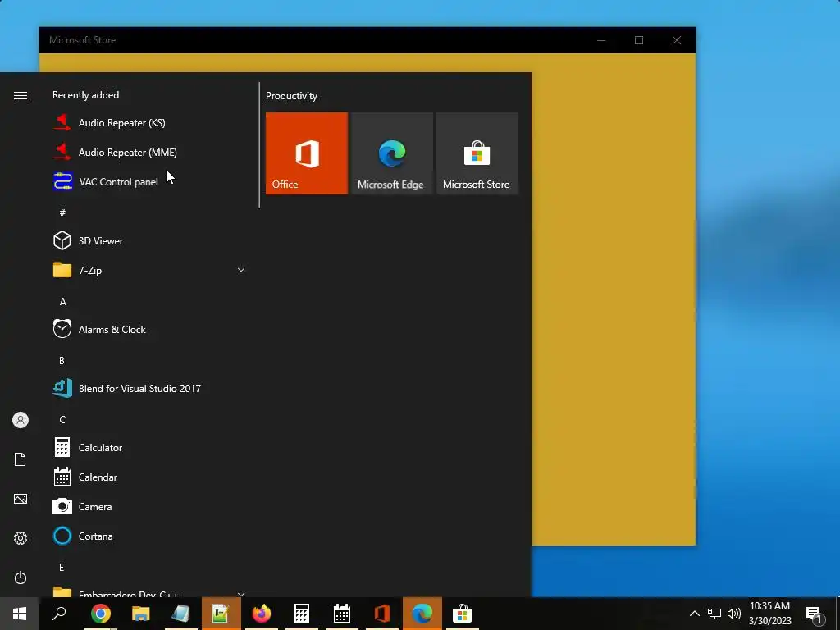The image size is (840, 630).
Task: Open VAC Control panel entry
Action: (x=149, y=181)
